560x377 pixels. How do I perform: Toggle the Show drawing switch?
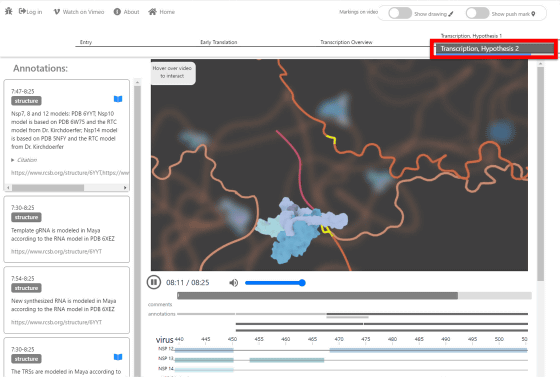(x=400, y=13)
